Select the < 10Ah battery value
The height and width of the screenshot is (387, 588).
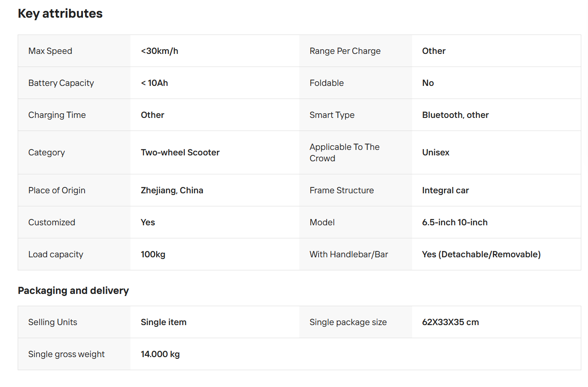tap(154, 83)
